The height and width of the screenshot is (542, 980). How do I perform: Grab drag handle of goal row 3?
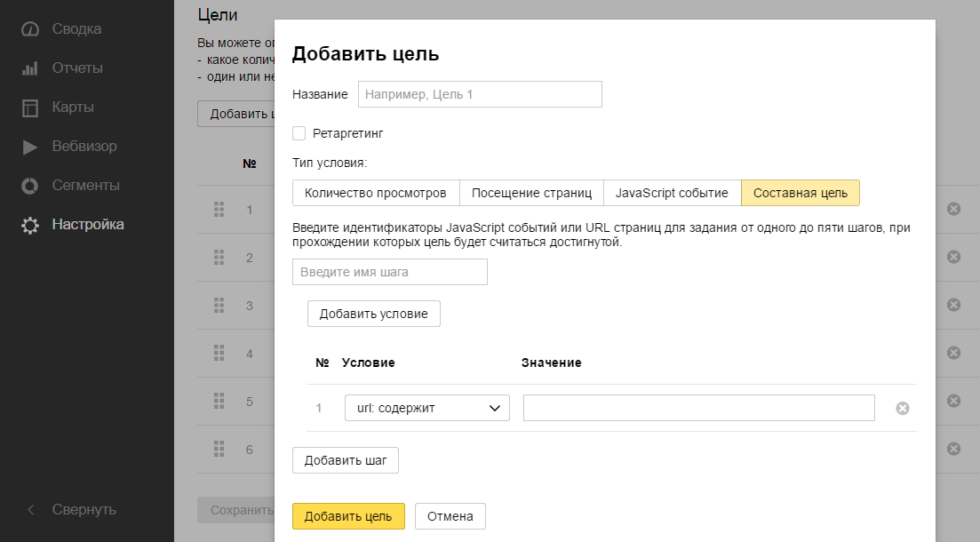click(x=219, y=305)
